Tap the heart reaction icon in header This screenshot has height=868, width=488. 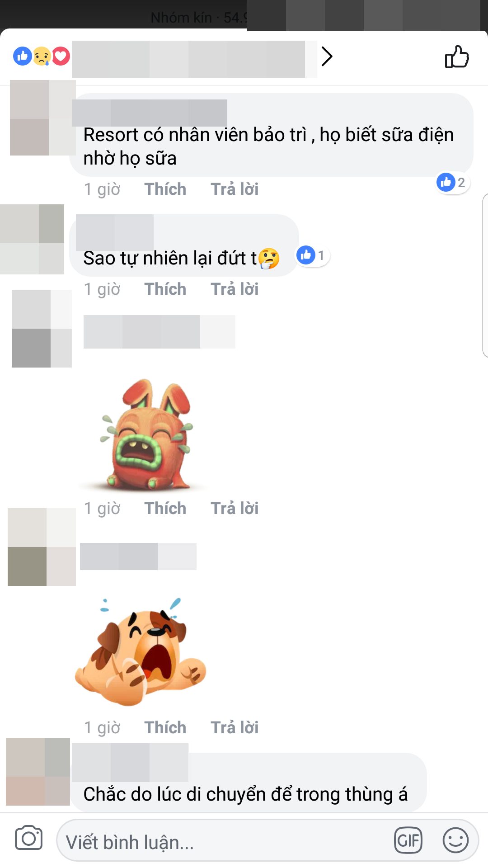point(61,57)
